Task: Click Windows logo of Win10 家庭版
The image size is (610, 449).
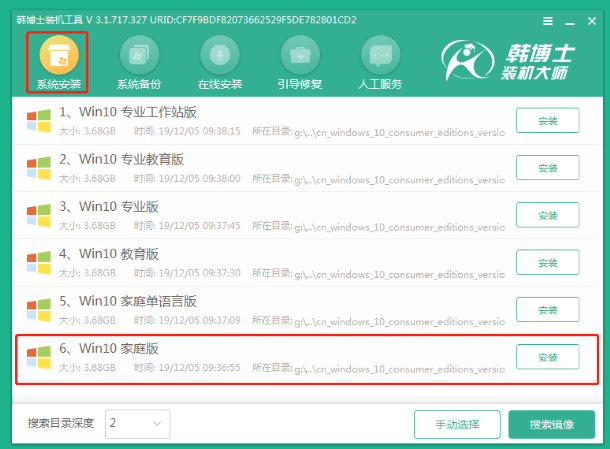Action: pyautogui.click(x=39, y=357)
